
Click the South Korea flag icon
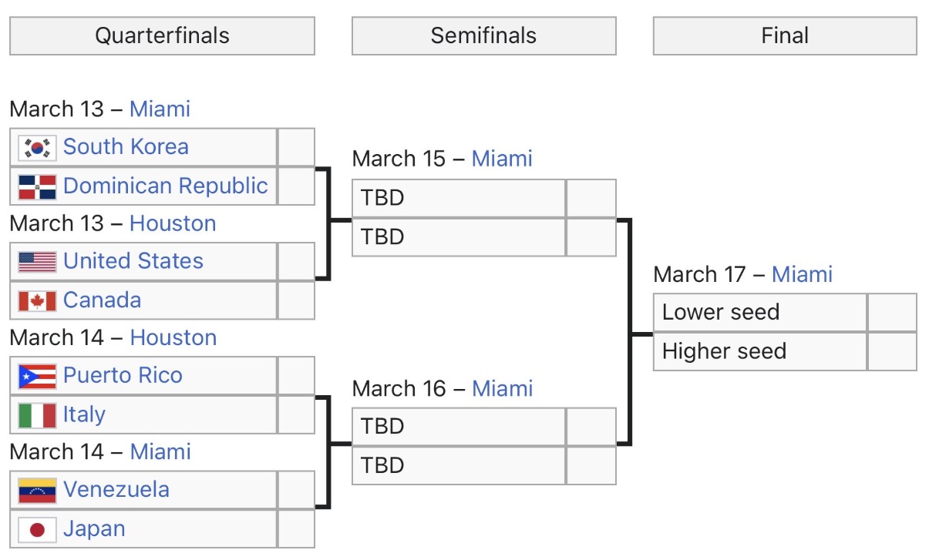pyautogui.click(x=37, y=147)
